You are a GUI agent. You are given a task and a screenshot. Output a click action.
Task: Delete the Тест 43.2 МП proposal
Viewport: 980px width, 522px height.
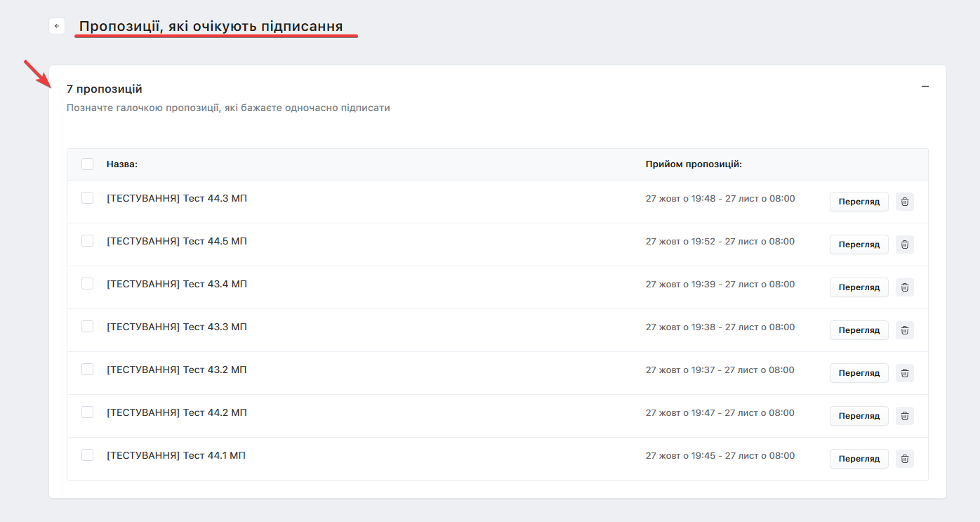pos(905,373)
